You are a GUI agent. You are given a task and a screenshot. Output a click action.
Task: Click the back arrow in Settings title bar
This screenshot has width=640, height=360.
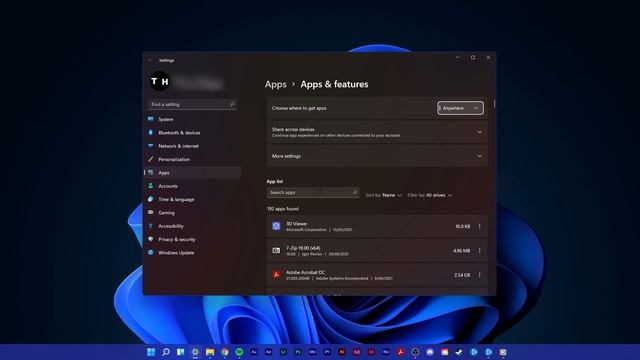(150, 60)
